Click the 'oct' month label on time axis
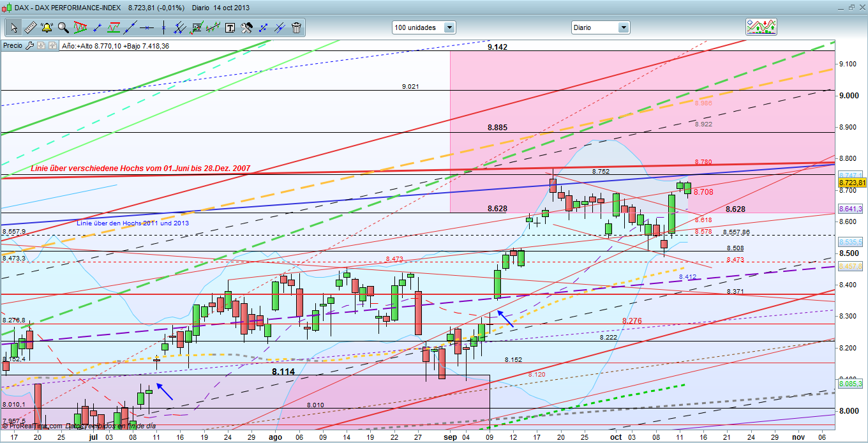868x443 pixels. point(615,437)
